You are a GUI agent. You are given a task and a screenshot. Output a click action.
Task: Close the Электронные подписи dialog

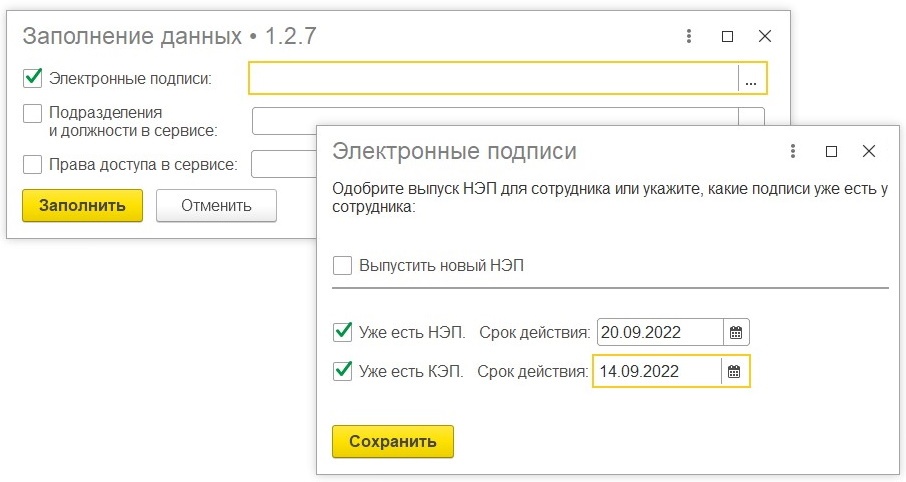[868, 151]
